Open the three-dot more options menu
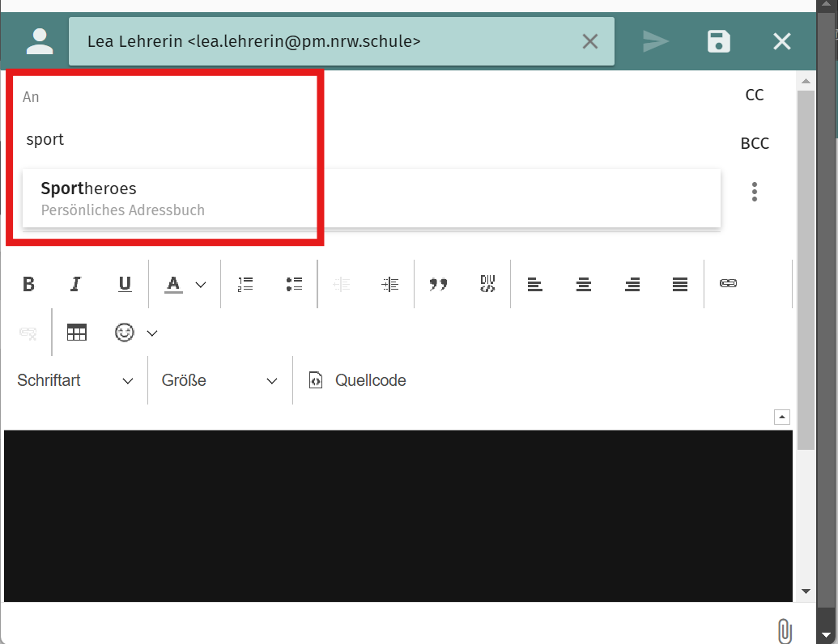 [755, 192]
